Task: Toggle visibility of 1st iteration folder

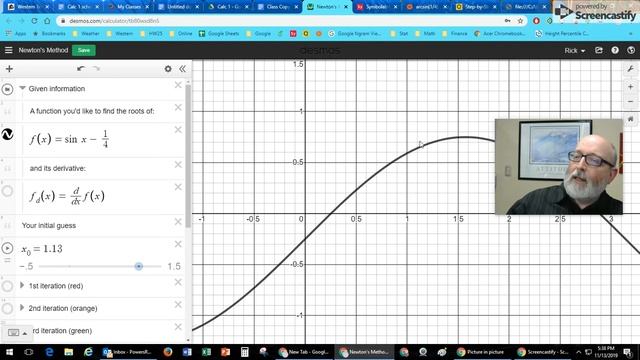Action: point(7,286)
